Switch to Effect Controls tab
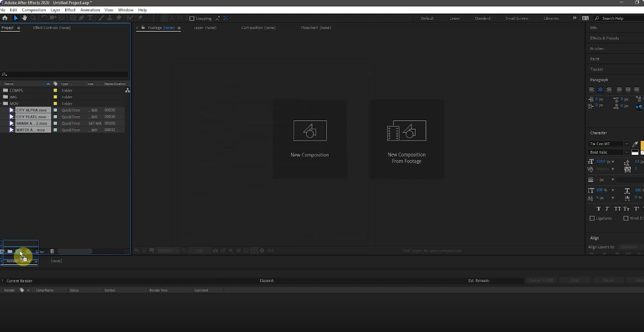 click(x=52, y=27)
